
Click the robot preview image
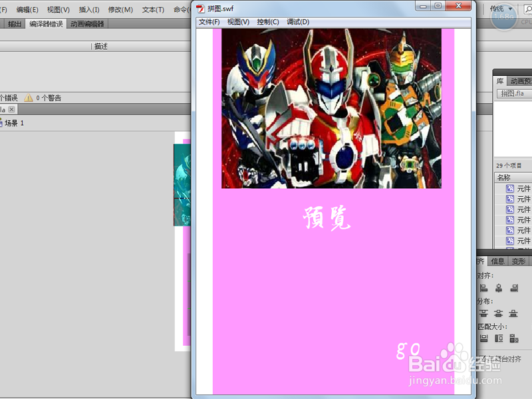(331, 108)
